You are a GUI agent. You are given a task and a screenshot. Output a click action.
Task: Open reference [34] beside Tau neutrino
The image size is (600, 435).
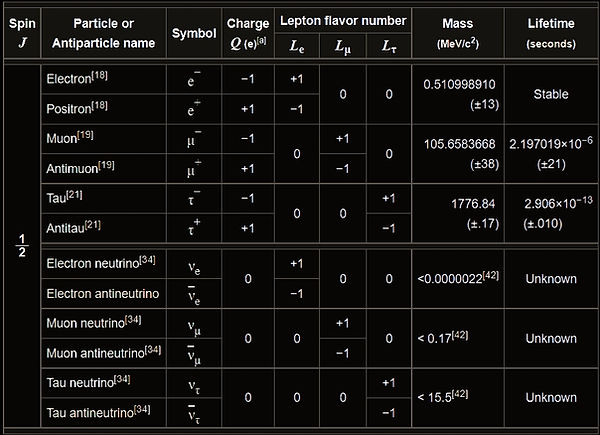click(x=122, y=379)
